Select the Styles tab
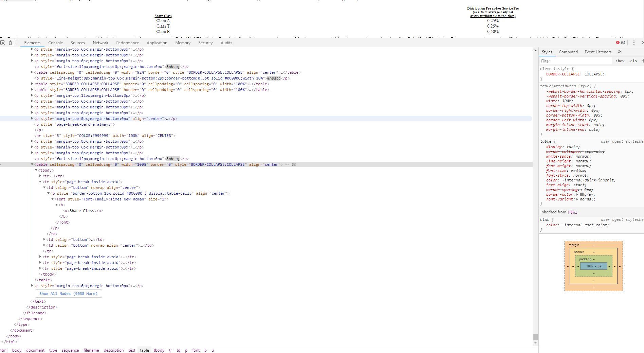 547,52
